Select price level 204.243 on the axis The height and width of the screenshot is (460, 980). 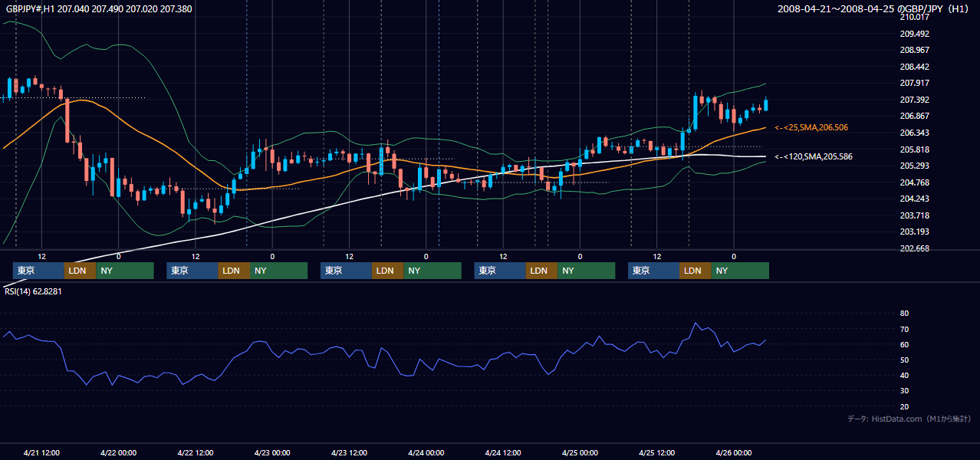tap(914, 199)
